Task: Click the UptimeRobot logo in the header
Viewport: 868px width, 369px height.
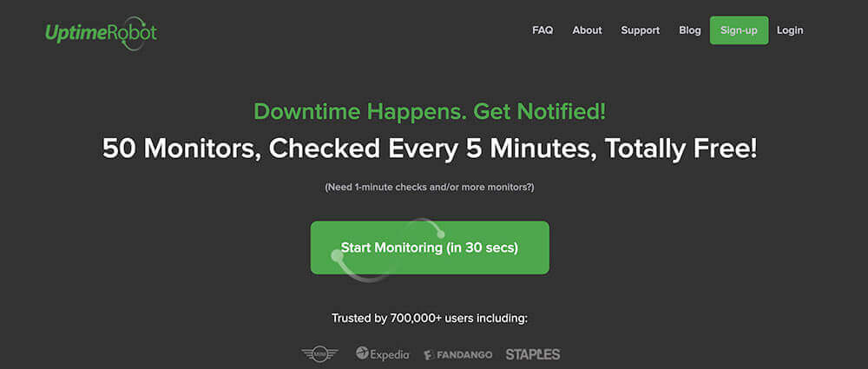Action: pos(101,33)
